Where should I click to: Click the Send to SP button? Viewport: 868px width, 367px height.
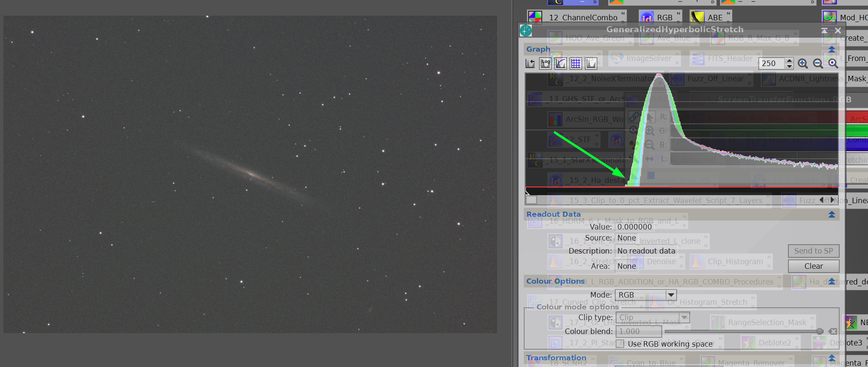pos(813,251)
